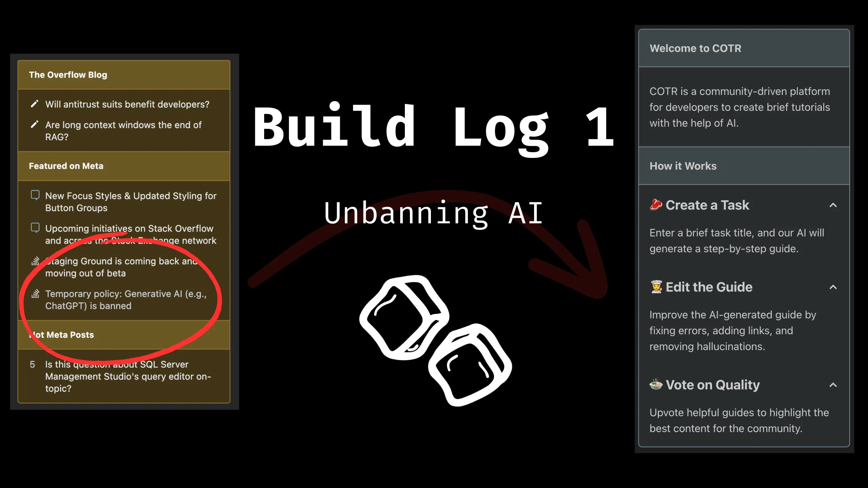Open The Overflow Blog section

pos(68,75)
